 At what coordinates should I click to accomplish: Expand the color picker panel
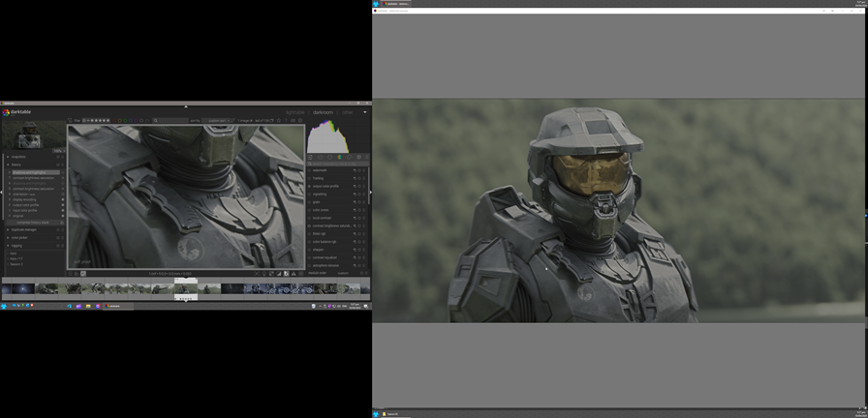click(8, 238)
